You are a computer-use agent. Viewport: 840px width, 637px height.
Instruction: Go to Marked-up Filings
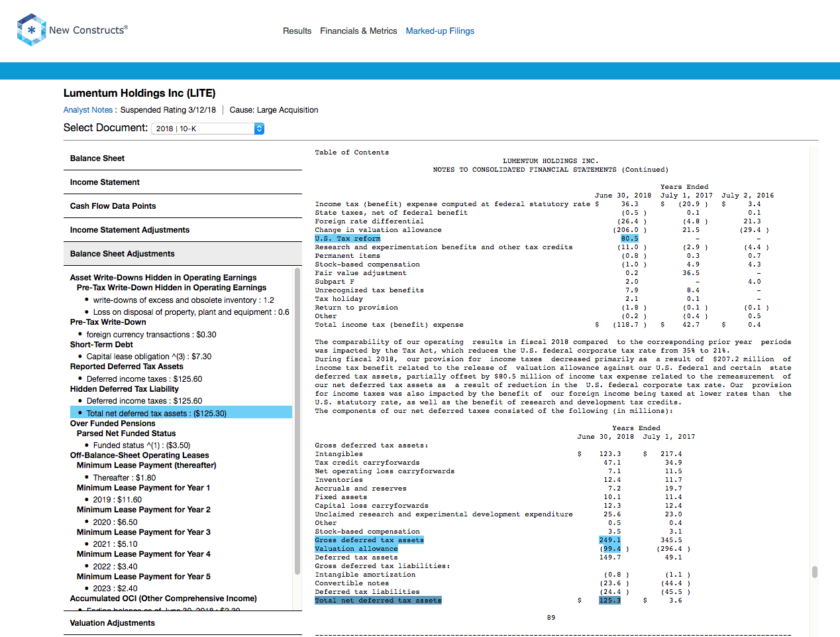[x=440, y=31]
